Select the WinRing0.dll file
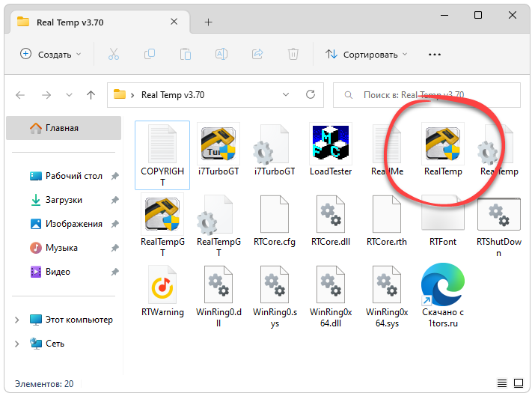 point(218,296)
